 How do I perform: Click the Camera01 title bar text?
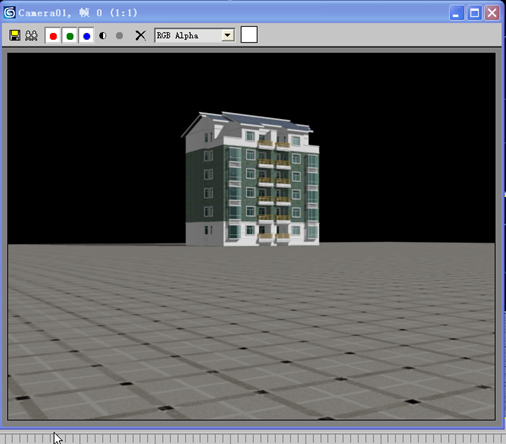click(x=78, y=13)
